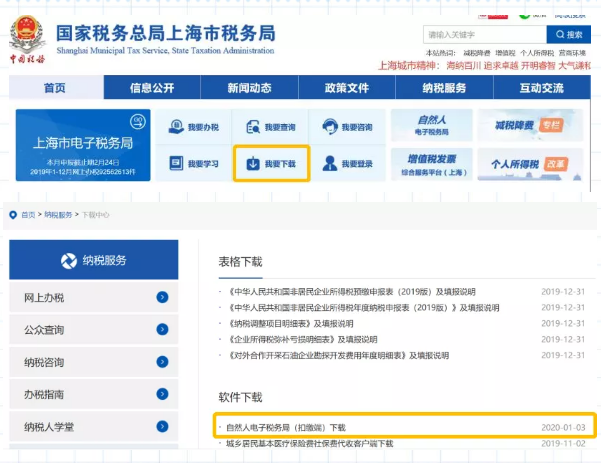Open 减税降费专栏 banner

(530, 125)
